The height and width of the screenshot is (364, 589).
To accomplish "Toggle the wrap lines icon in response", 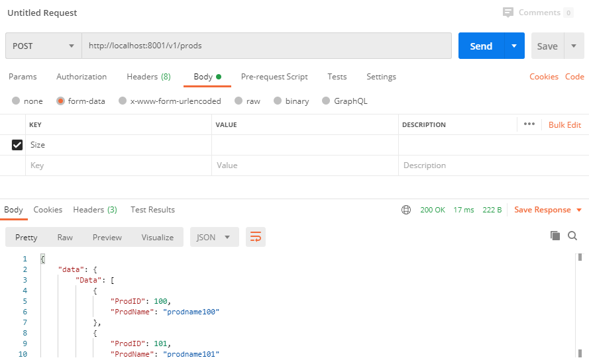I will coord(256,237).
